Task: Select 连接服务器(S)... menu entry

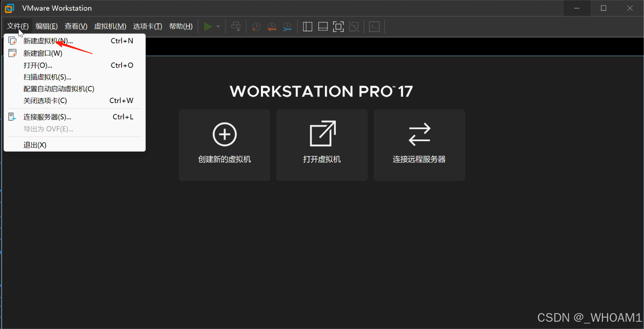Action: [x=75, y=117]
